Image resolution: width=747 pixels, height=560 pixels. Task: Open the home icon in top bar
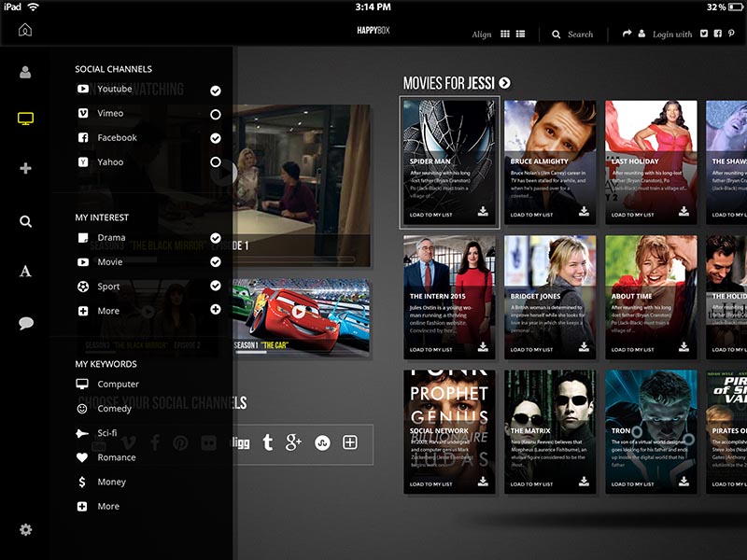click(25, 30)
